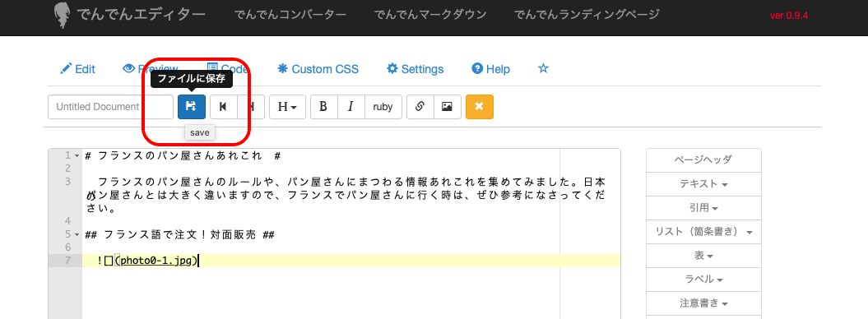Image resolution: width=868 pixels, height=319 pixels.
Task: Expand the テキスト dropdown
Action: click(x=703, y=183)
